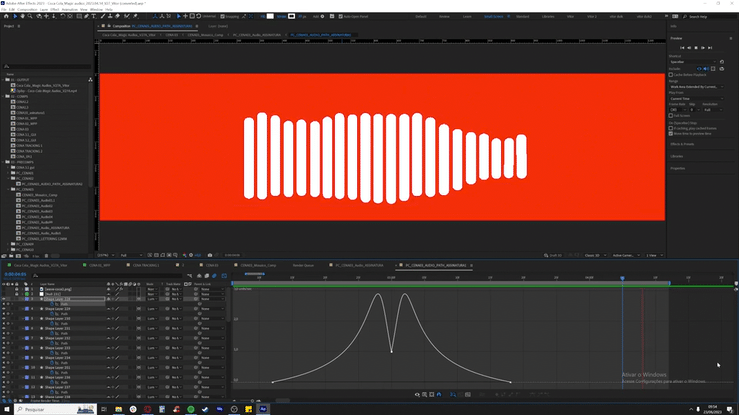Viewport: 739px width, 415px height.
Task: Collapse Shape Layer 229 properties
Action: (x=22, y=309)
